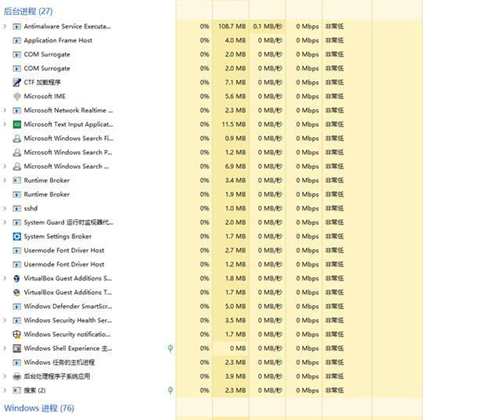The width and height of the screenshot is (500, 420).
Task: Click the 后台处理程序子系统应用 printer icon
Action: coord(17,377)
